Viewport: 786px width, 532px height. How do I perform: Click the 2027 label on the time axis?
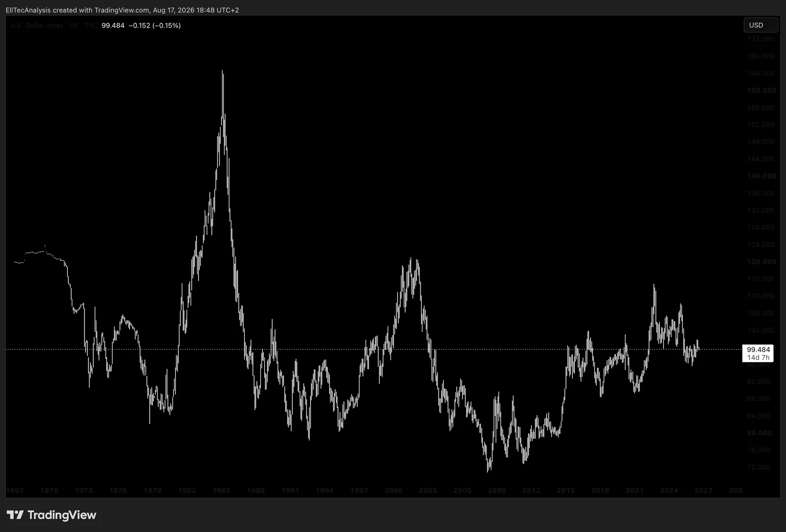tap(703, 490)
